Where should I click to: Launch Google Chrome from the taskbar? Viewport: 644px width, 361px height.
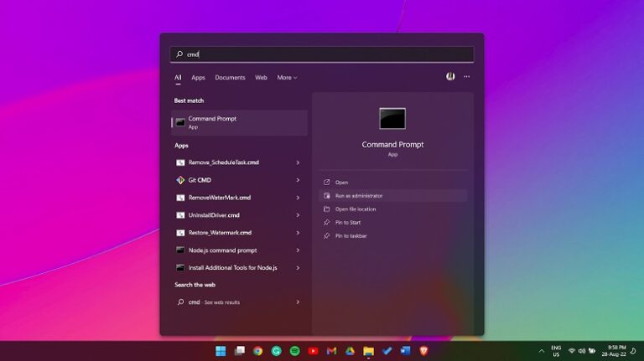point(257,351)
